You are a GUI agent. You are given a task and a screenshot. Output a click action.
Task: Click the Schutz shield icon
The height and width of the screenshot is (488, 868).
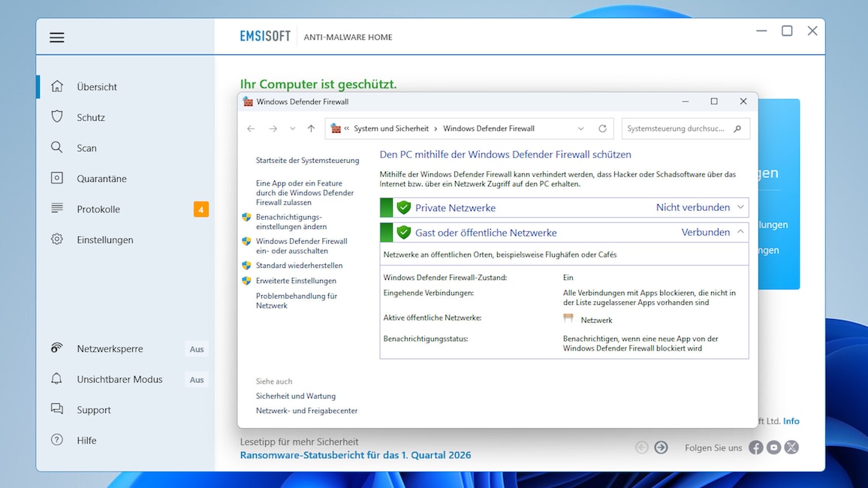point(56,116)
